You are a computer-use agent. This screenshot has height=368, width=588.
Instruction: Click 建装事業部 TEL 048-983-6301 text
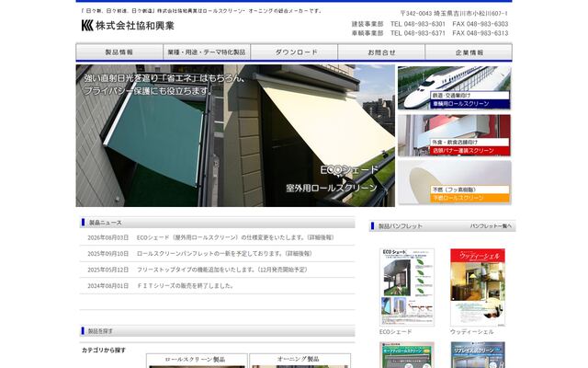tap(398, 24)
